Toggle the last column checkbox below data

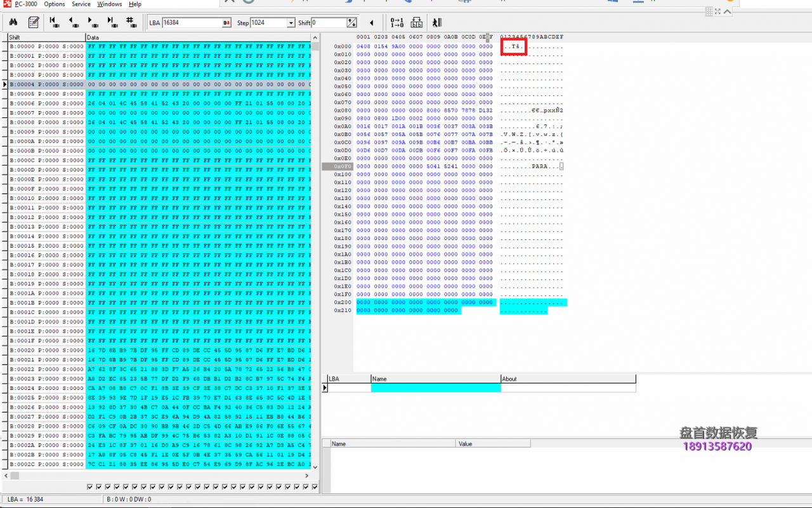(315, 487)
